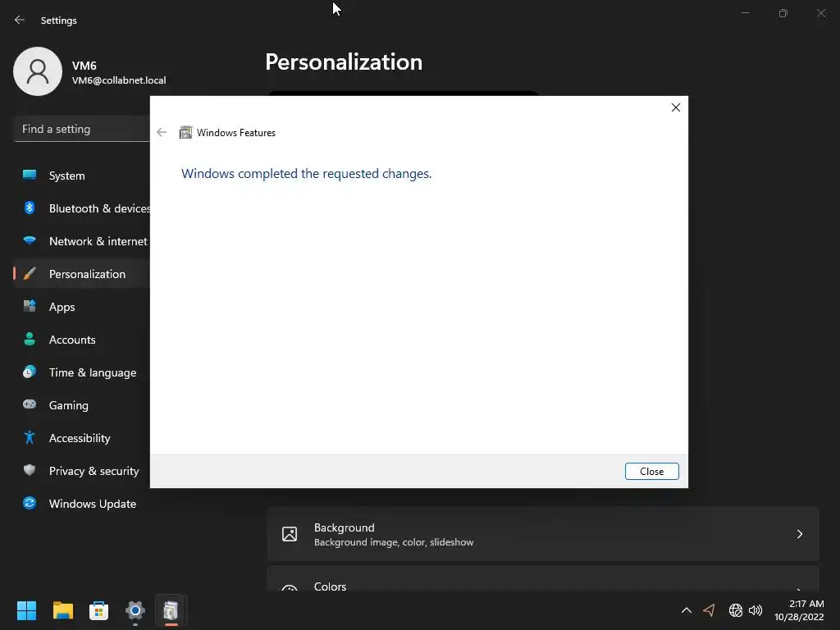Click the Personalization paintbrush icon

(x=30, y=274)
